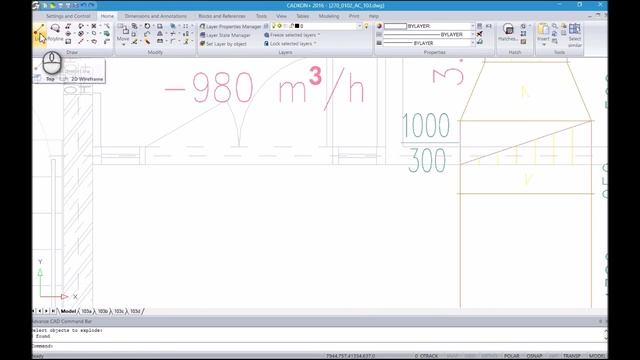This screenshot has height=360, width=640.
Task: Expand Freeze selected layers dropdown arrow
Action: [x=318, y=35]
